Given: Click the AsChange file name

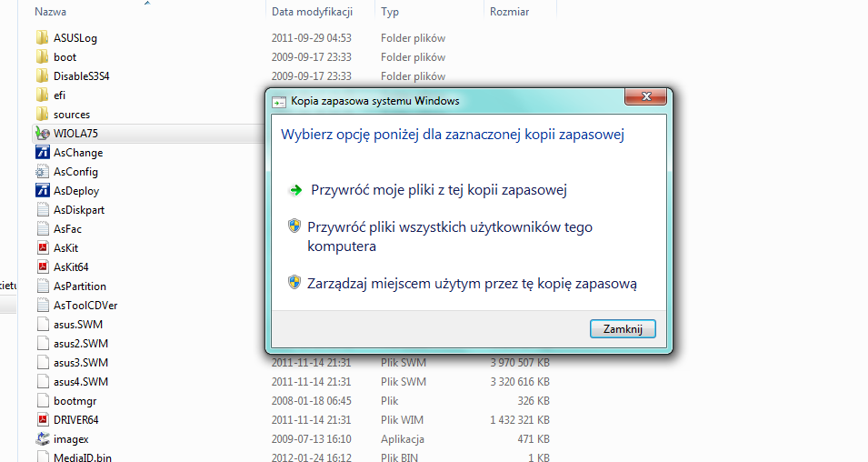Looking at the screenshot, I should pyautogui.click(x=78, y=153).
